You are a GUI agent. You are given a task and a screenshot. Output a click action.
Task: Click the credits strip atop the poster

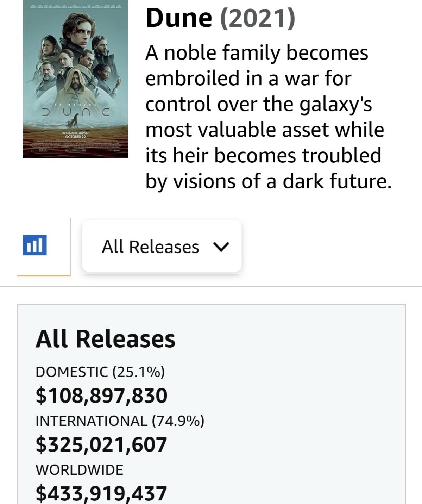click(75, 7)
